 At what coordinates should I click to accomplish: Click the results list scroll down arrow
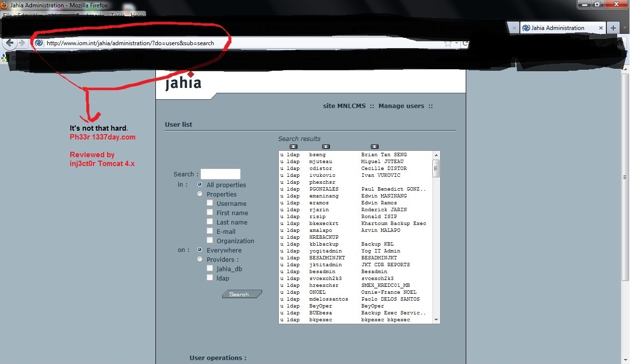click(436, 320)
